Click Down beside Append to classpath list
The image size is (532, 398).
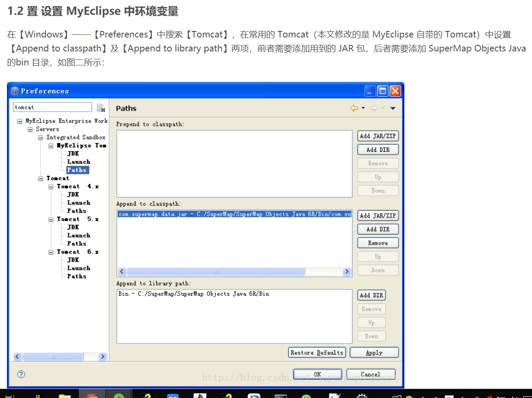point(378,270)
